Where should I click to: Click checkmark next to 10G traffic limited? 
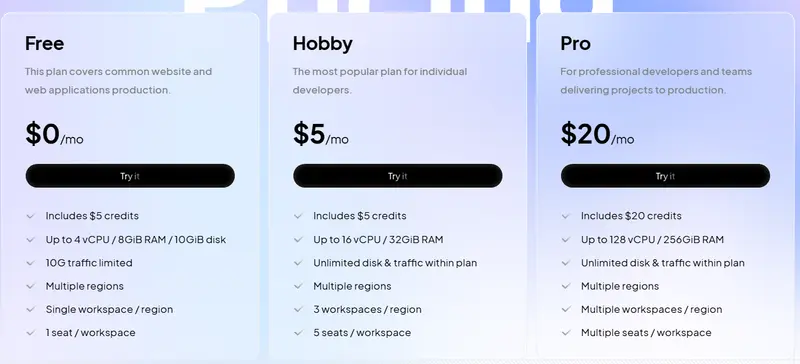click(x=31, y=263)
